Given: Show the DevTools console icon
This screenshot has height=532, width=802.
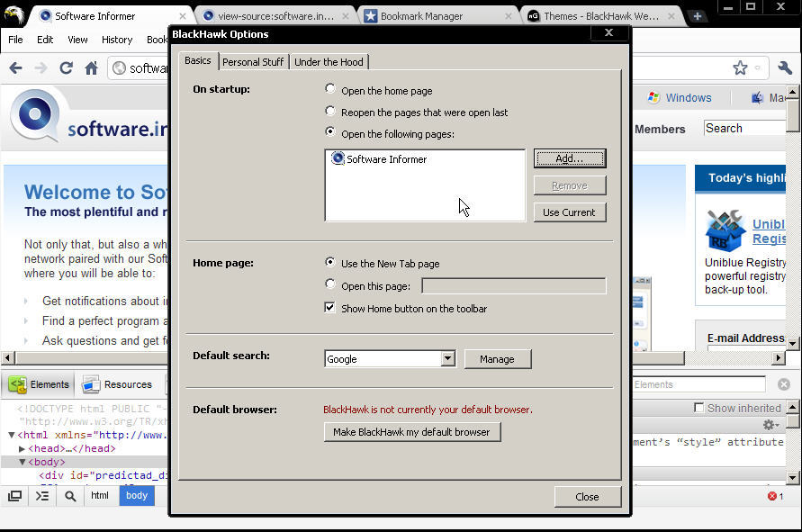Looking at the screenshot, I should point(42,496).
